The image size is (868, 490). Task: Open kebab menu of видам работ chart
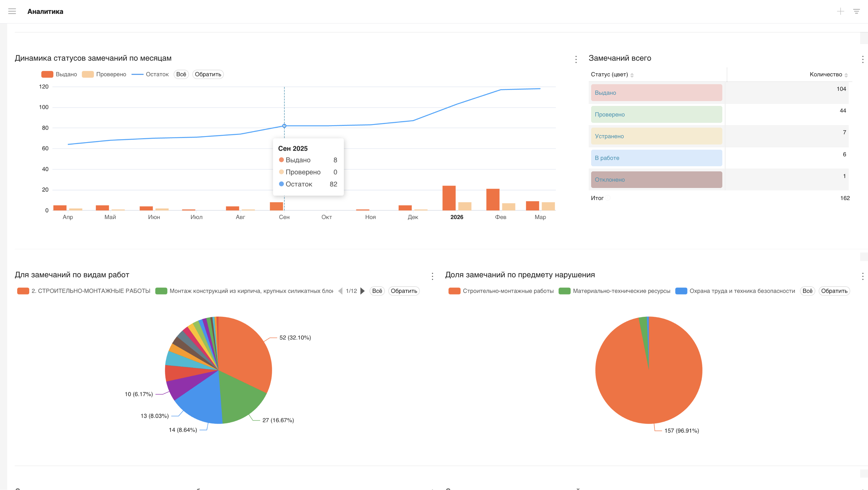pyautogui.click(x=432, y=276)
